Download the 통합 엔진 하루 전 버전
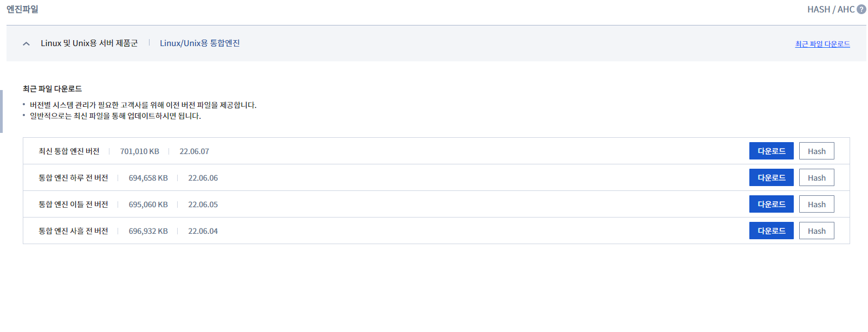This screenshot has height=332, width=868. click(x=771, y=177)
